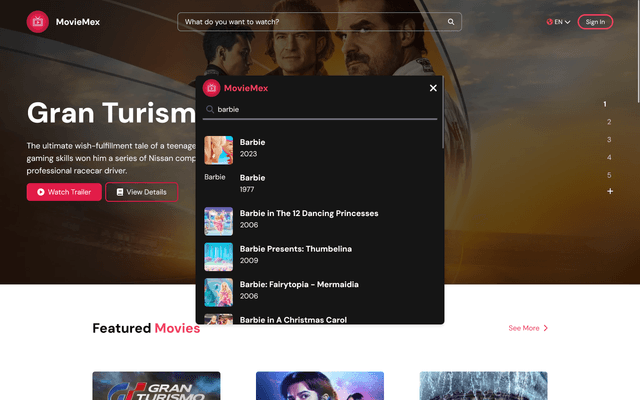Open the middle featured movie card
Image resolution: width=640 pixels, height=400 pixels.
tap(320, 386)
